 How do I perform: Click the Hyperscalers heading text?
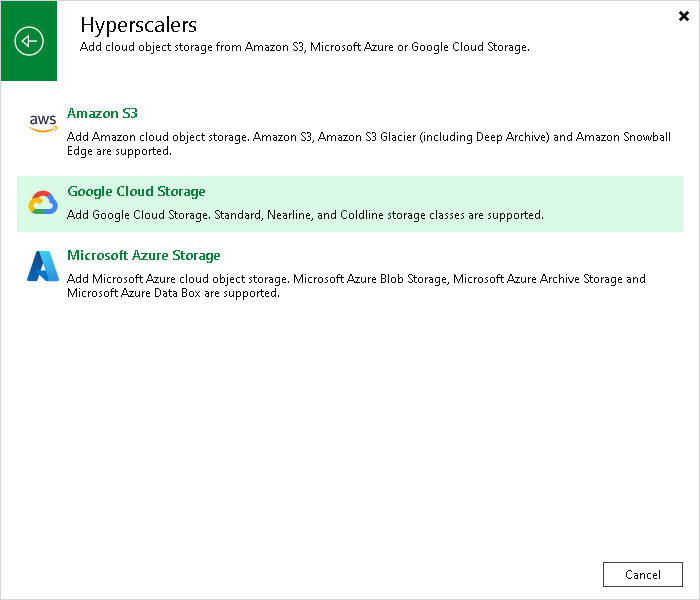point(138,25)
